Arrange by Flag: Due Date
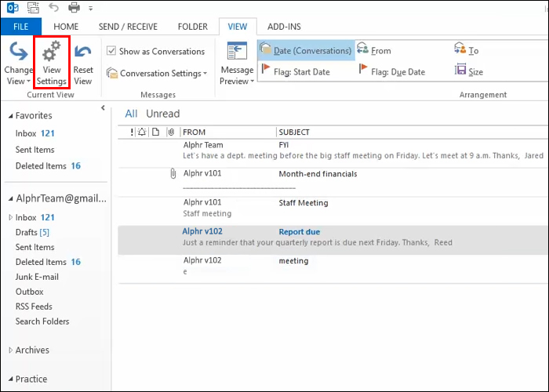549x392 pixels. click(x=391, y=72)
